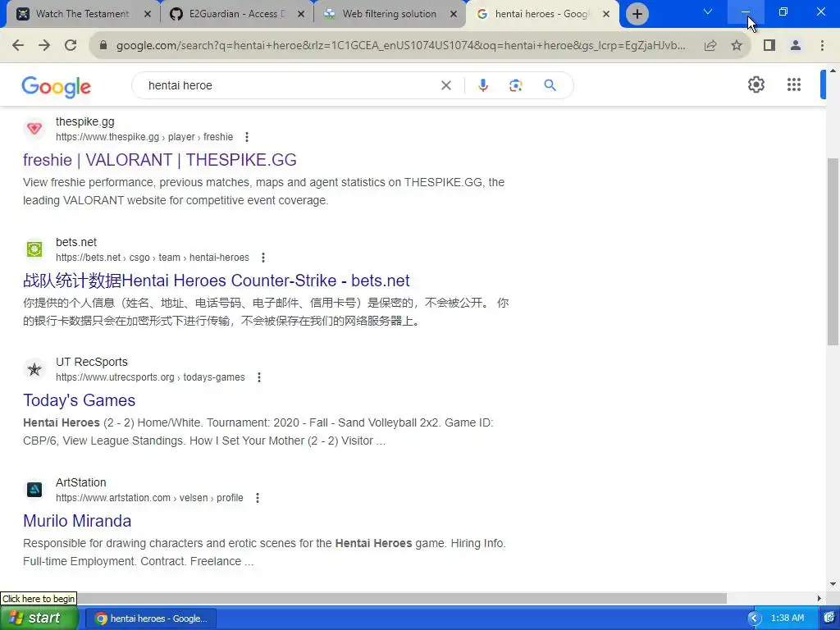View site information padlock icon

(103, 46)
